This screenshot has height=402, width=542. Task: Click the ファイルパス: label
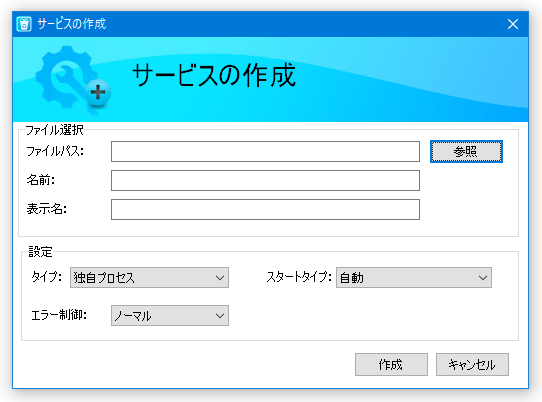pos(55,151)
